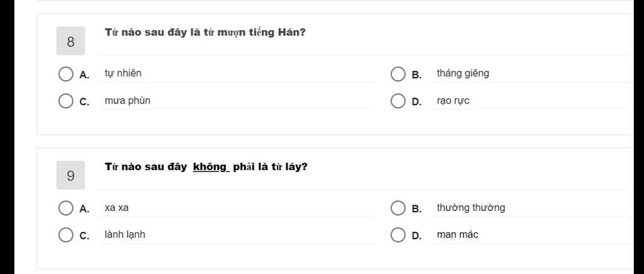The image size is (644, 274).
Task: Click the answer text 'man mác'
Action: [458, 236]
